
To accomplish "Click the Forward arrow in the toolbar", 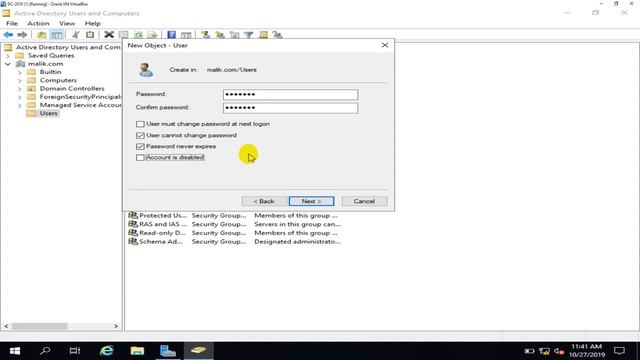I will click(x=22, y=35).
